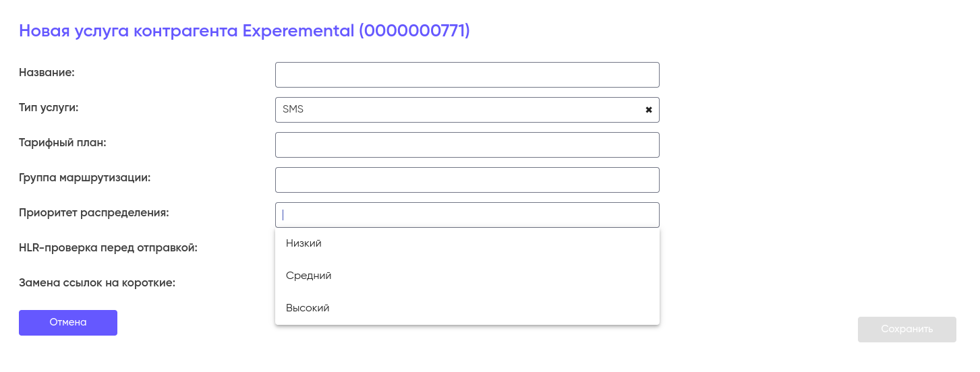Click the Приоритет распределения label
This screenshot has width=980, height=372.
click(94, 213)
